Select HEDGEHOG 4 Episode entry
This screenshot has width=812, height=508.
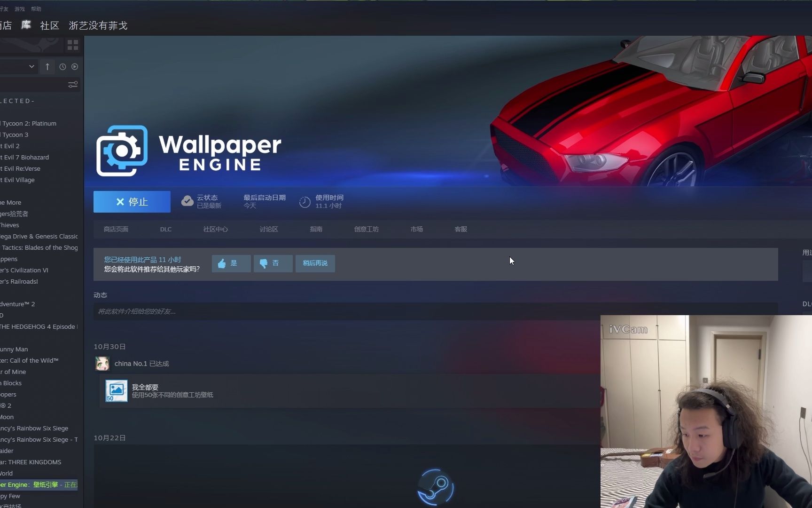(39, 326)
